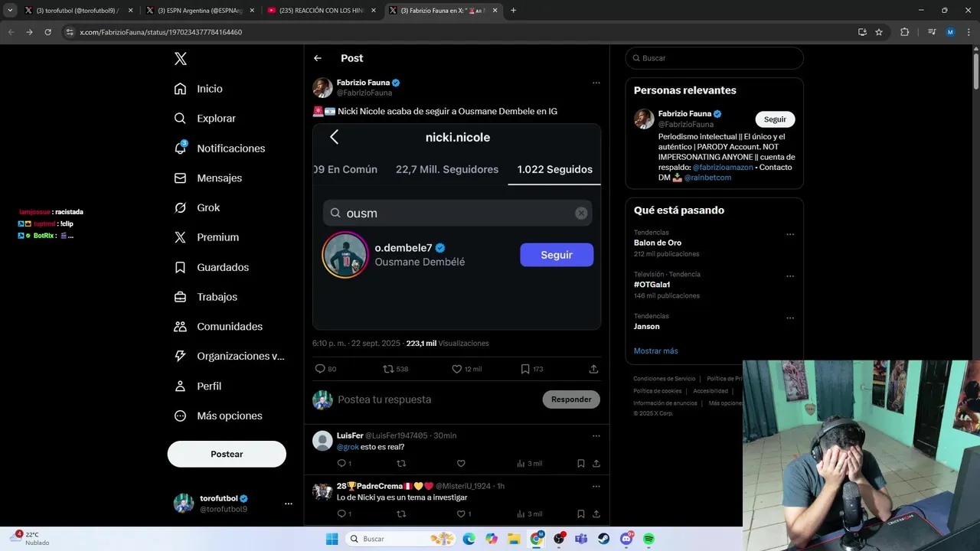Open options for Balon de Oro trend
980x551 pixels.
tap(790, 234)
